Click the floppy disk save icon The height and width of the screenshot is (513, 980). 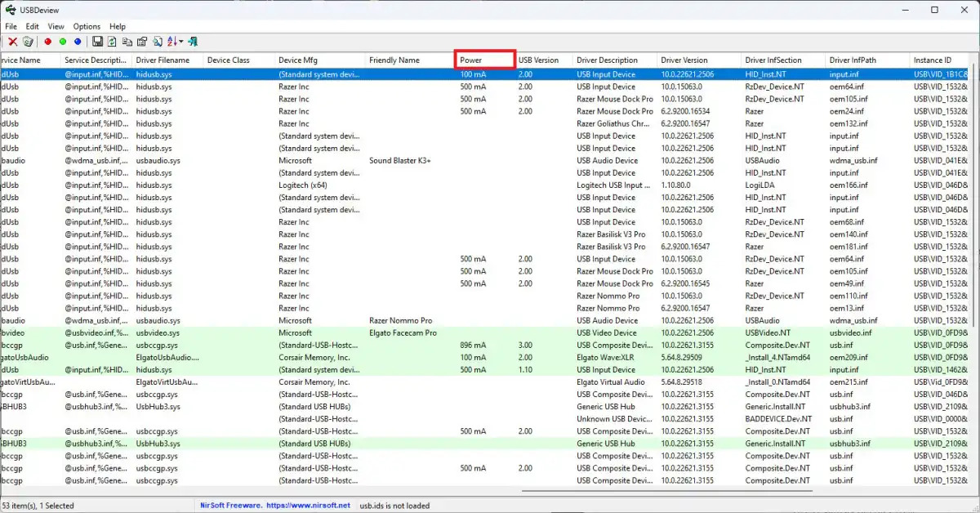97,42
